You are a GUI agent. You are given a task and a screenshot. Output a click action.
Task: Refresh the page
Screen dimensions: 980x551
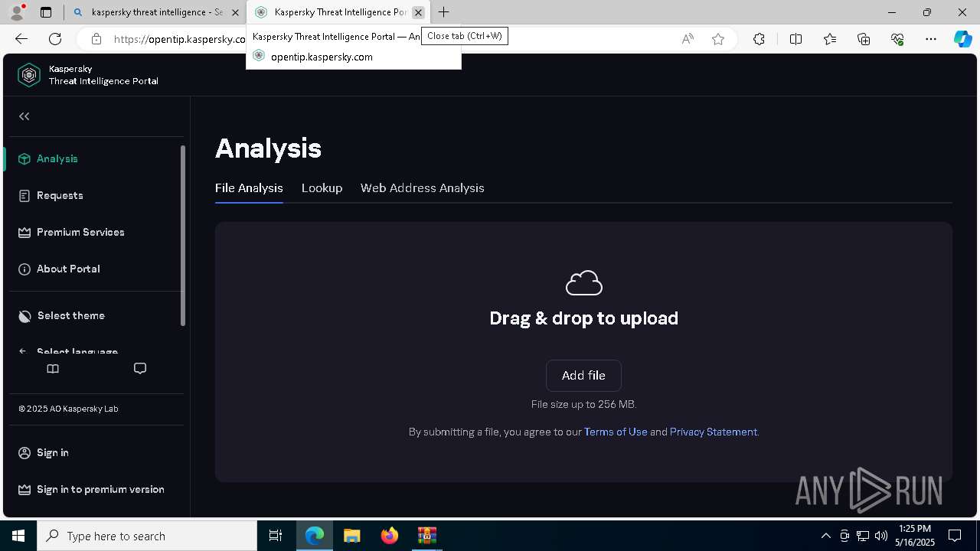(x=55, y=39)
